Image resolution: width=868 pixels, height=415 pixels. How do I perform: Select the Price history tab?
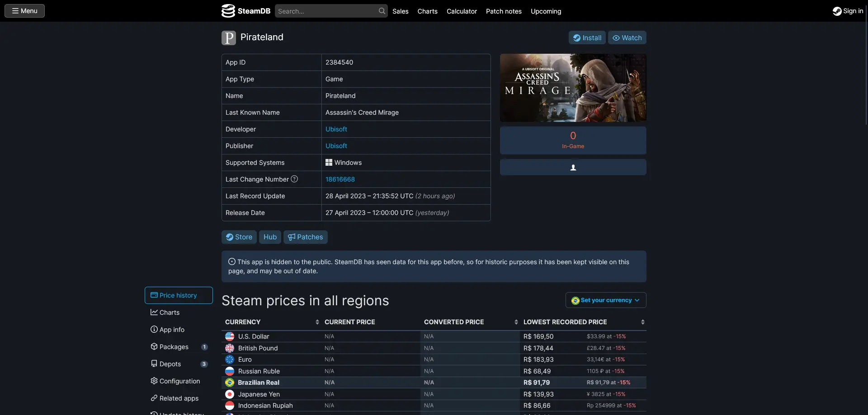[179, 295]
